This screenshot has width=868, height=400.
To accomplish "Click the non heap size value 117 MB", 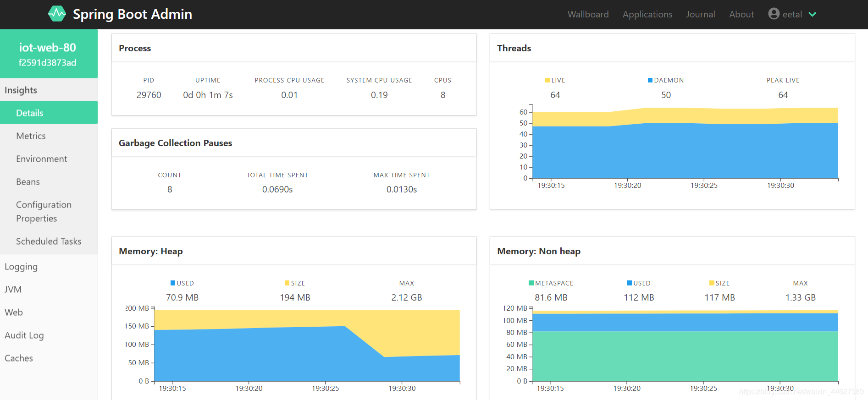I will [720, 297].
